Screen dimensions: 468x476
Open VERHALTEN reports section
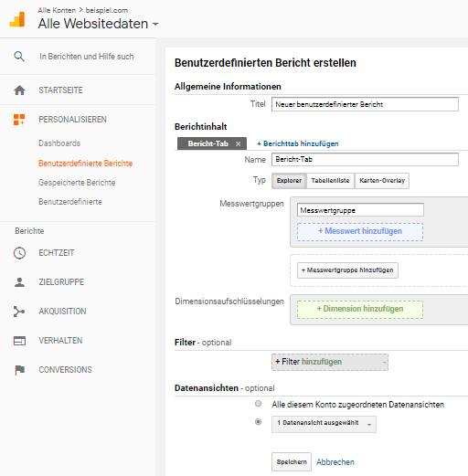pos(60,341)
